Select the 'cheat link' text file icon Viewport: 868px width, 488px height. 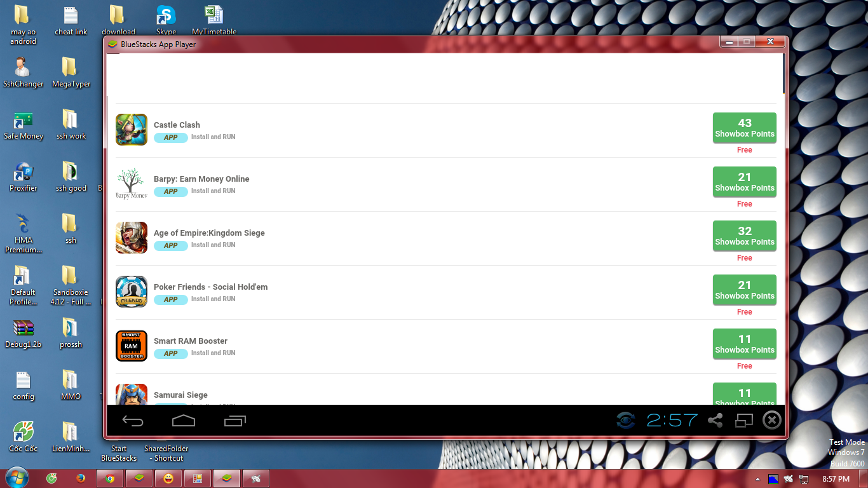pyautogui.click(x=71, y=21)
